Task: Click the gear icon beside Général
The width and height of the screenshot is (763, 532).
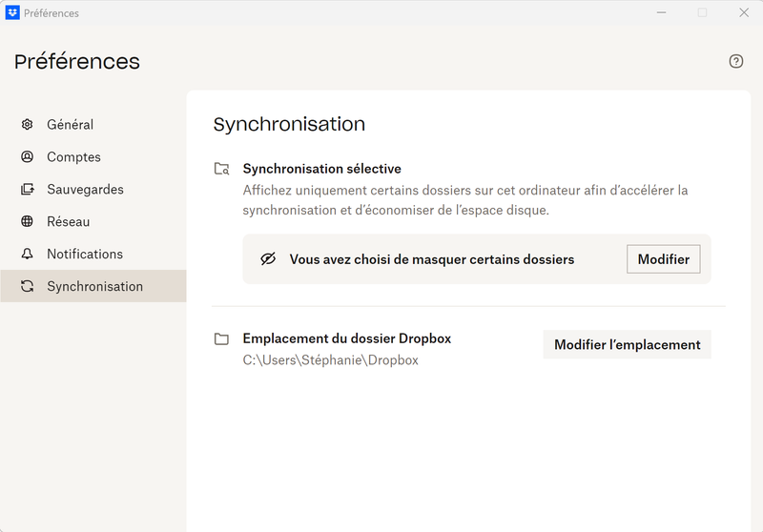Action: (28, 125)
